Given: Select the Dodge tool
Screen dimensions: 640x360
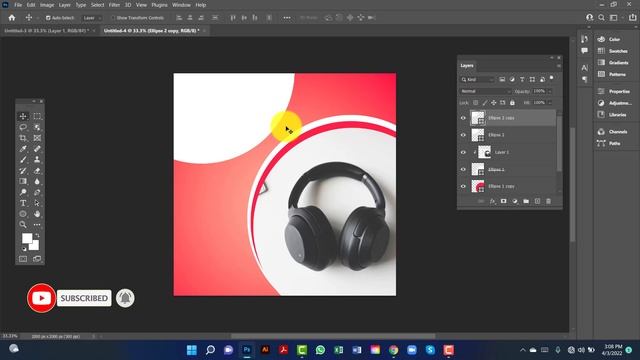Looking at the screenshot, I should [23, 192].
